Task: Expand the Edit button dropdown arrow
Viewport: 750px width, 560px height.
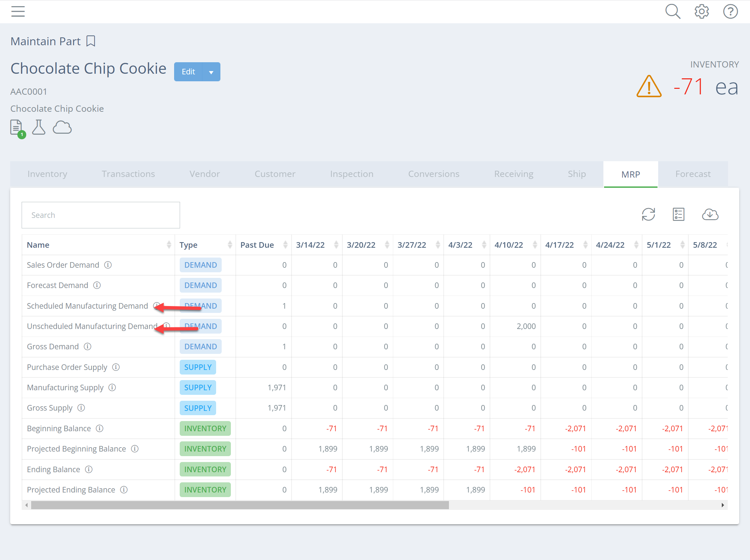Action: 211,72
